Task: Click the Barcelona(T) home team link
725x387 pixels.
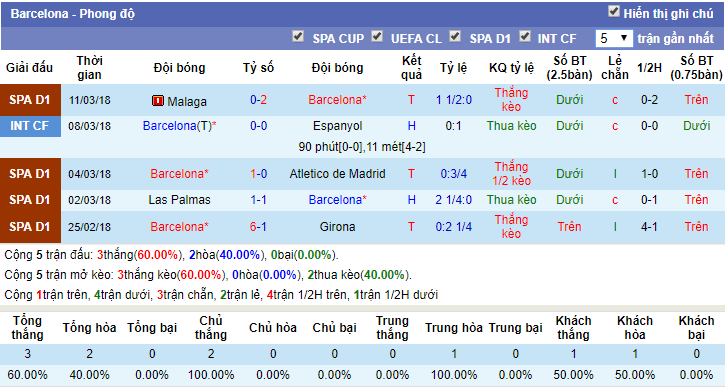Action: point(179,126)
